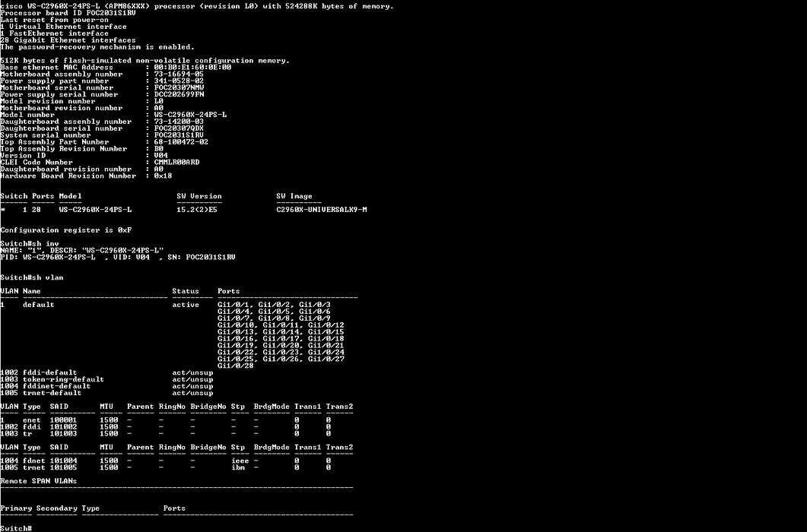Select the 'Switch#sh inv' command line

(30, 243)
